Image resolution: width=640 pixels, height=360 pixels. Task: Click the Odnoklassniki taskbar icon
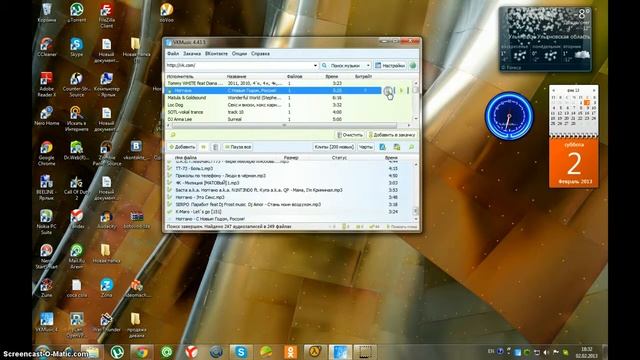tap(290, 351)
